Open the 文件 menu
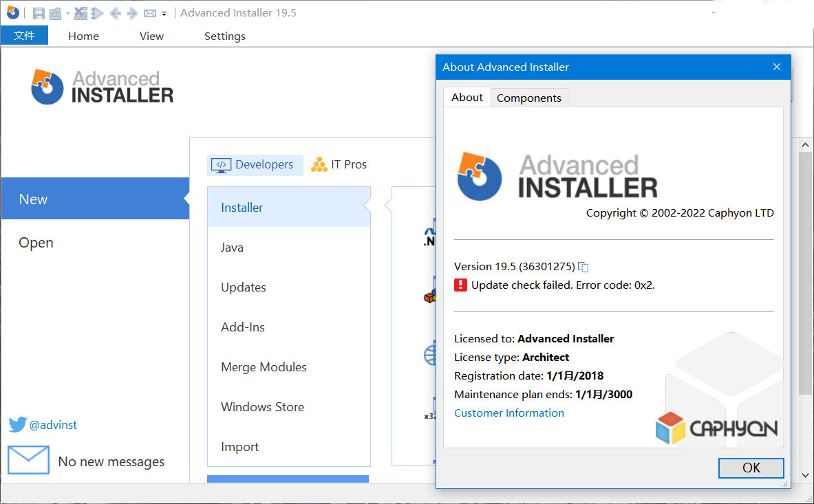This screenshot has height=504, width=814. (25, 35)
